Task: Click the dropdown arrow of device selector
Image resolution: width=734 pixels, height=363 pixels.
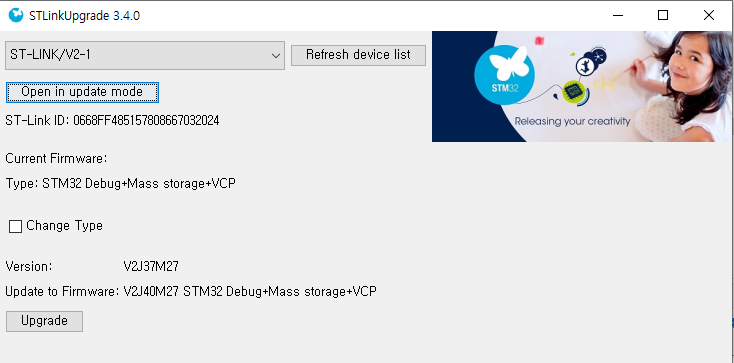Action: [x=276, y=56]
